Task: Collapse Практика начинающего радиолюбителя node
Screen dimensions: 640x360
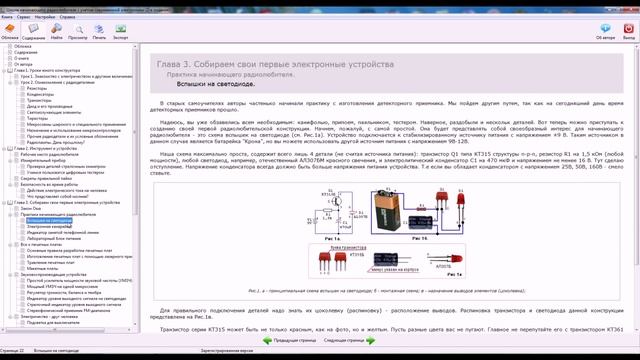Action: 11,215
